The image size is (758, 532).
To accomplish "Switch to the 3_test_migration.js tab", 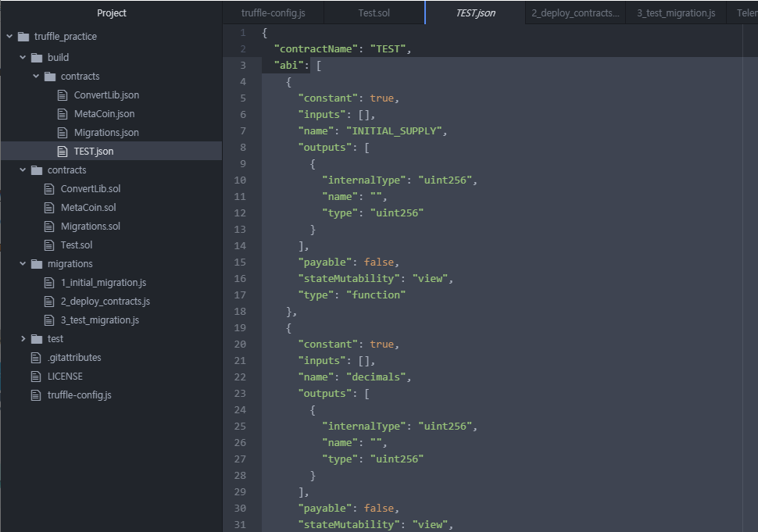I will tap(676, 13).
